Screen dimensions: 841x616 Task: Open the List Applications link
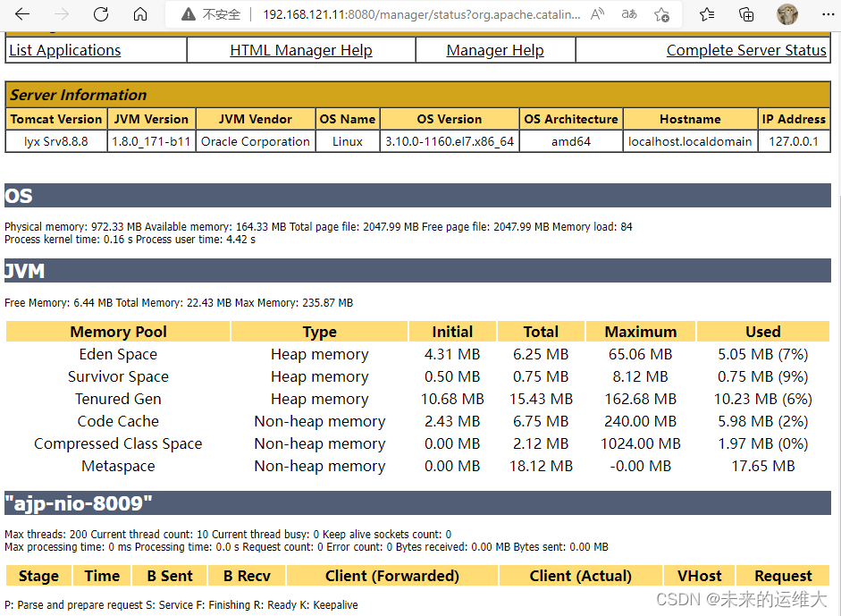(65, 50)
